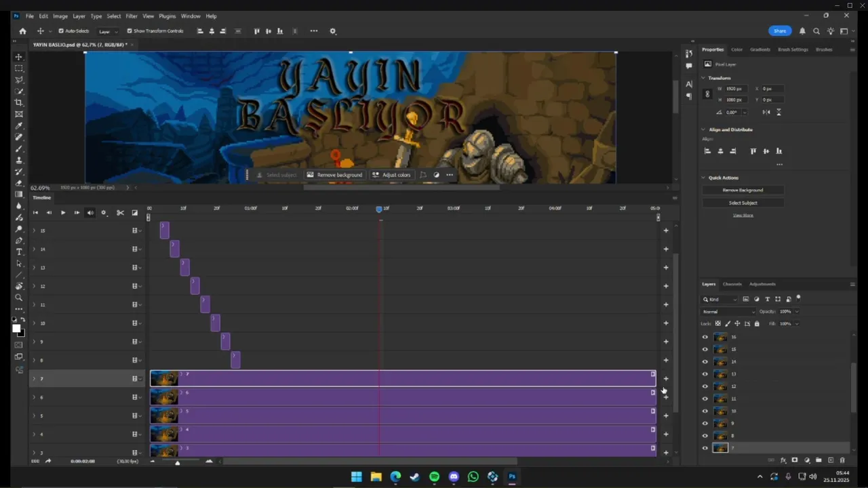The height and width of the screenshot is (488, 868).
Task: Open the Image menu
Action: pyautogui.click(x=60, y=16)
